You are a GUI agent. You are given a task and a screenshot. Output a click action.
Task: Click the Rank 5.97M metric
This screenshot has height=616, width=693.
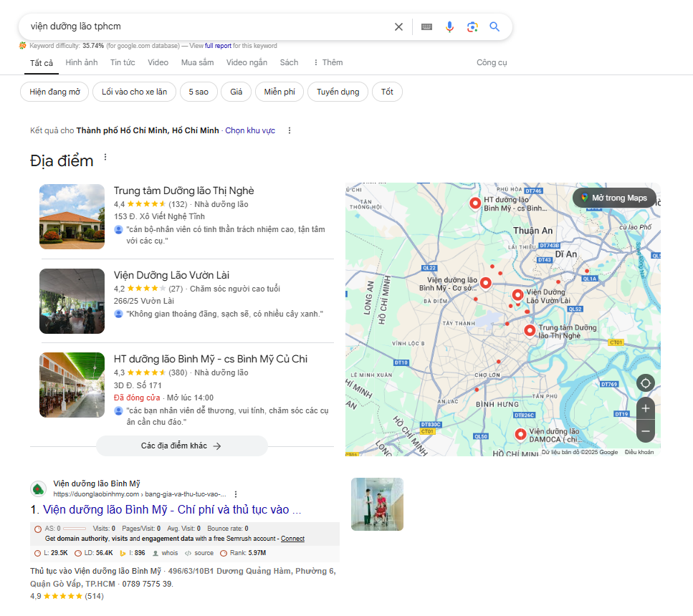pos(243,553)
